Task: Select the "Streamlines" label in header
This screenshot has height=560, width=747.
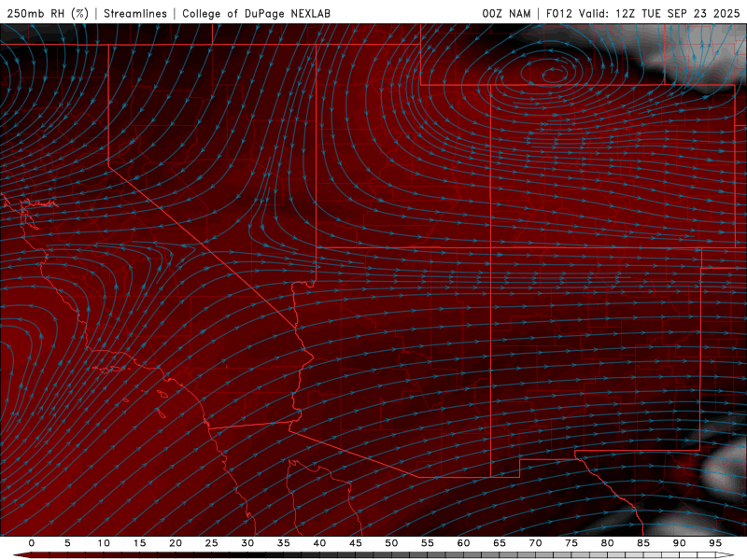Action: [135, 13]
